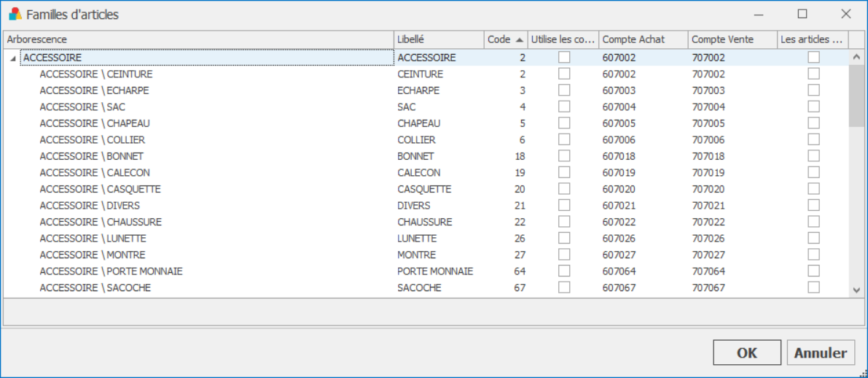Click the Annuler button
The height and width of the screenshot is (378, 868).
821,353
